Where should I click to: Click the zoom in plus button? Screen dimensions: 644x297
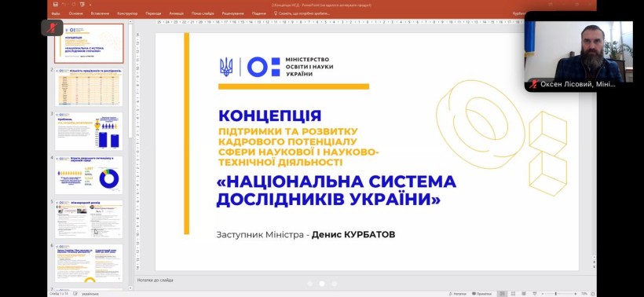click(576, 294)
